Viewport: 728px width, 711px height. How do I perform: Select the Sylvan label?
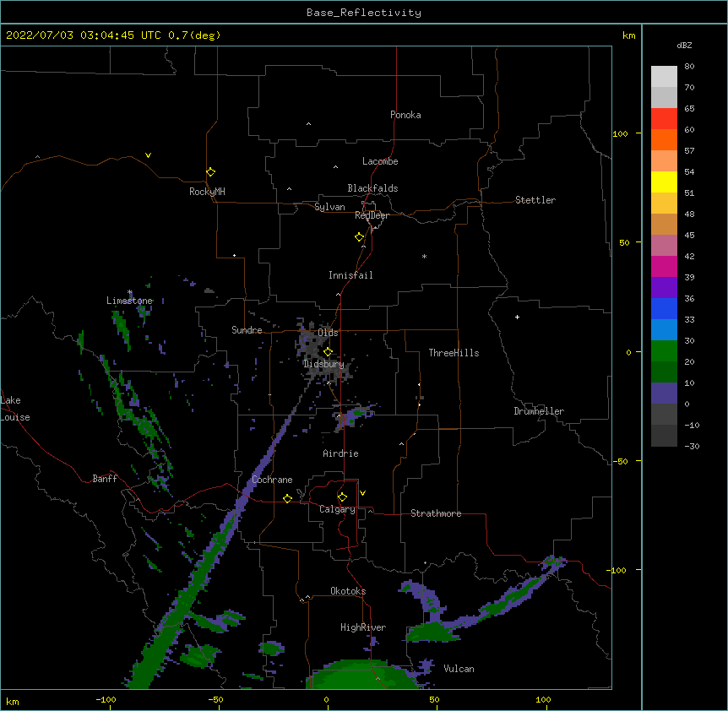(x=329, y=207)
